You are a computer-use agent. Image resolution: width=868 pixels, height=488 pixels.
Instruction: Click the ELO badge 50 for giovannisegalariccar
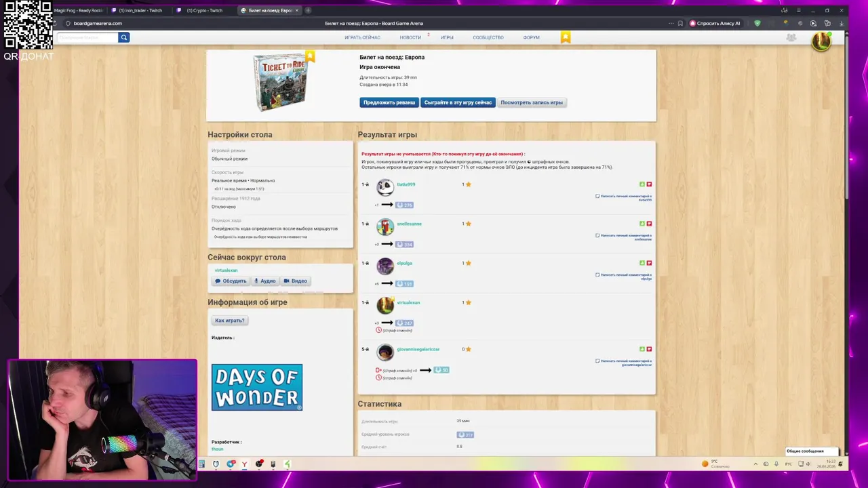pyautogui.click(x=441, y=370)
